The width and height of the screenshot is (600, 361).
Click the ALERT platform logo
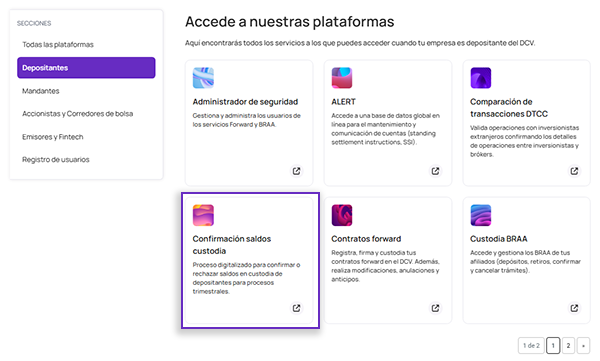342,78
